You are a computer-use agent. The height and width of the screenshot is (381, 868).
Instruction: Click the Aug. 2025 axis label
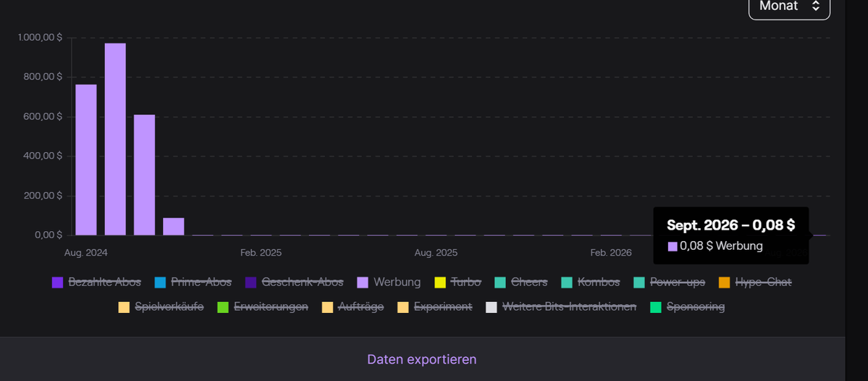437,253
